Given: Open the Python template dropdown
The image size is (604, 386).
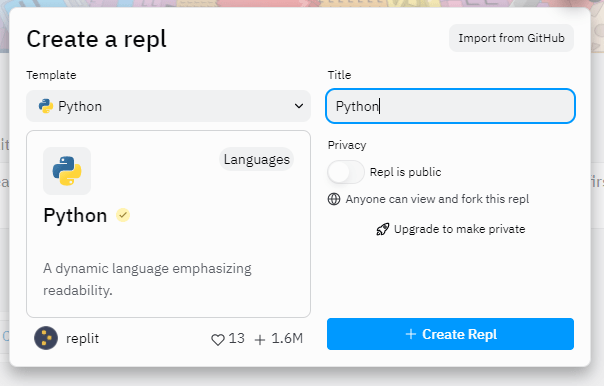Looking at the screenshot, I should 168,106.
